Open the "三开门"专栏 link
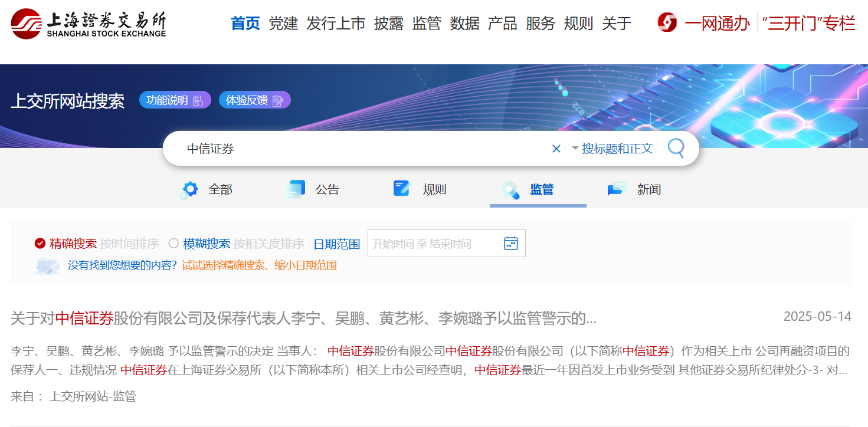Screen dimensions: 868x427 pyautogui.click(x=808, y=24)
